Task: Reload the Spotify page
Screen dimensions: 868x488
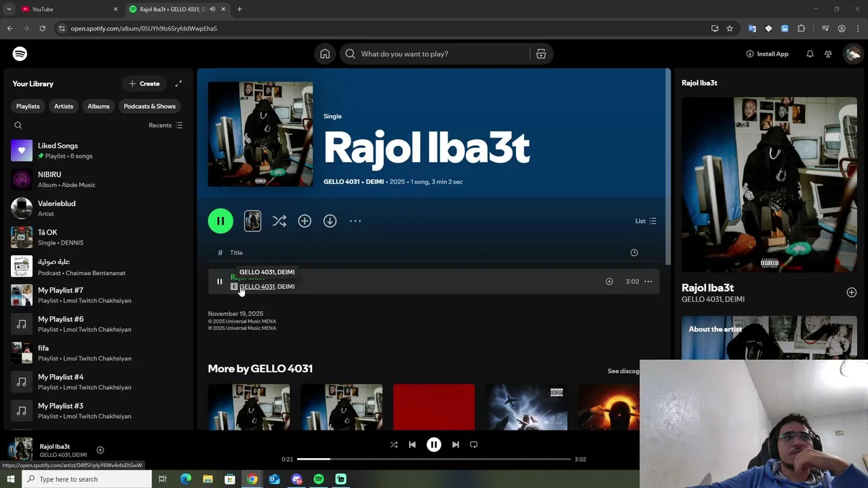Action: click(42, 28)
